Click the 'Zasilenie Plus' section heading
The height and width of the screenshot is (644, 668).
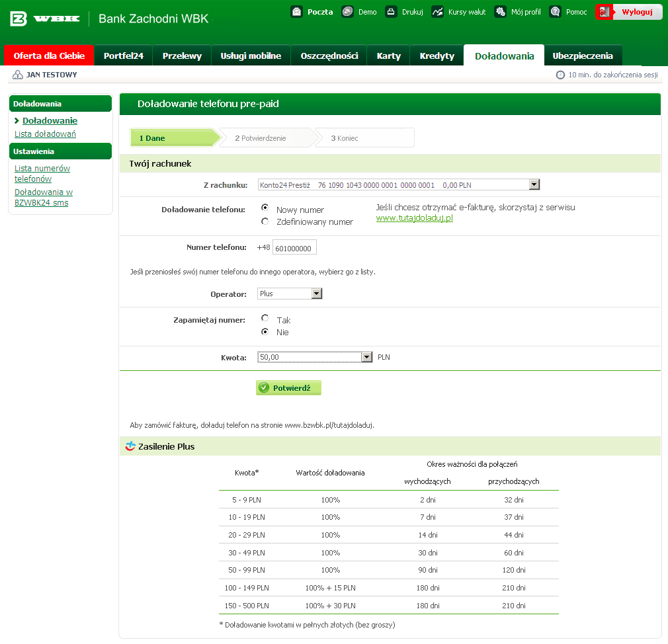point(166,447)
